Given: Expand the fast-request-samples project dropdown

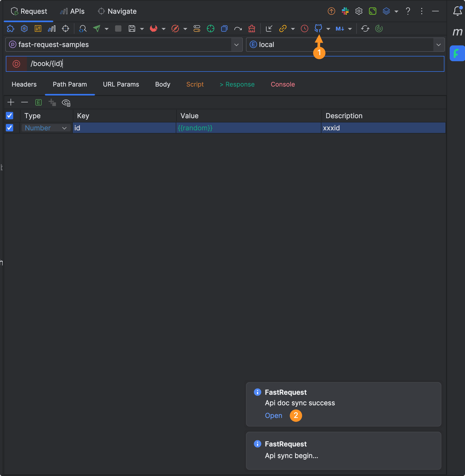Looking at the screenshot, I should 236,45.
